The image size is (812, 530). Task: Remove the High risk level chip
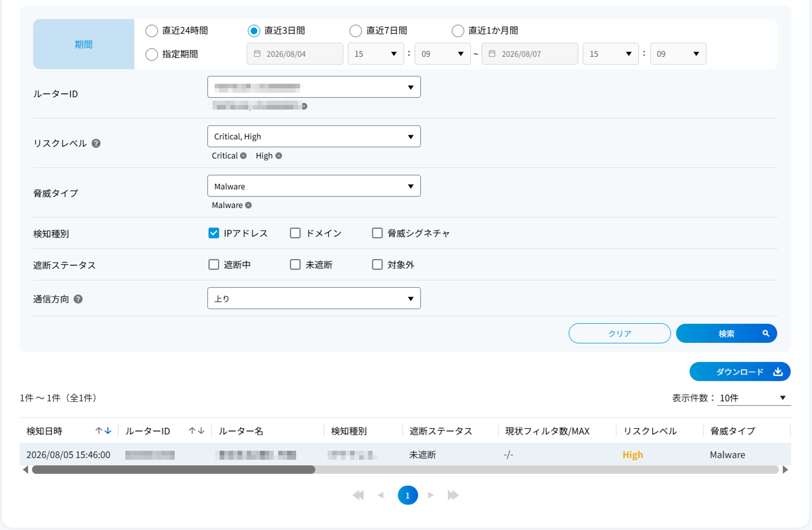pos(279,156)
